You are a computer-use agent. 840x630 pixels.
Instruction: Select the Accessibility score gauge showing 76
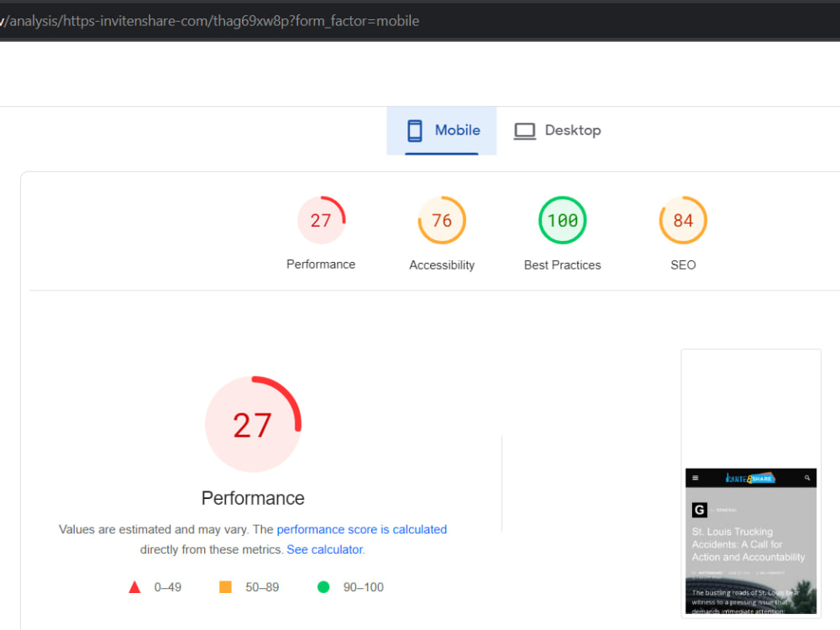coord(442,220)
